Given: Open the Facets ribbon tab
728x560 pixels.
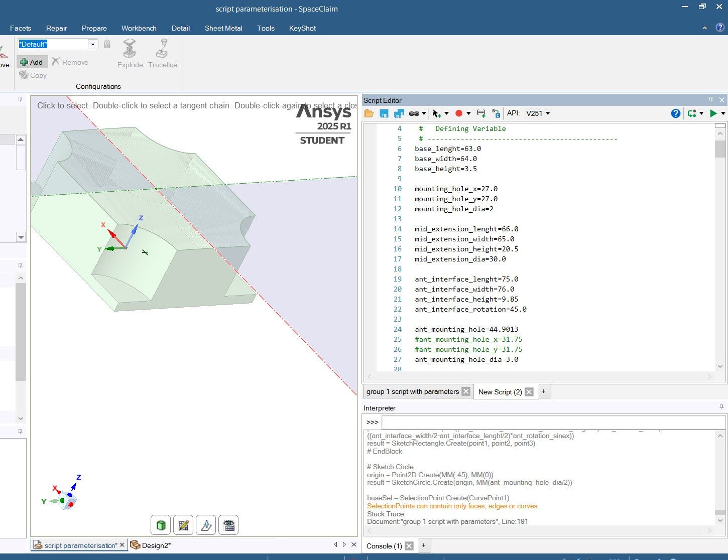Looking at the screenshot, I should pos(21,28).
